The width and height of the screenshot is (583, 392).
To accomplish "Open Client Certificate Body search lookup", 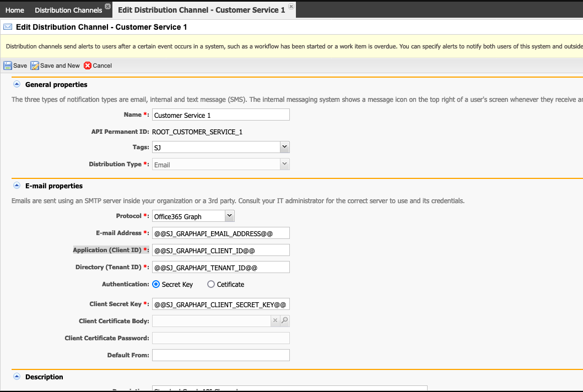I will [x=284, y=320].
